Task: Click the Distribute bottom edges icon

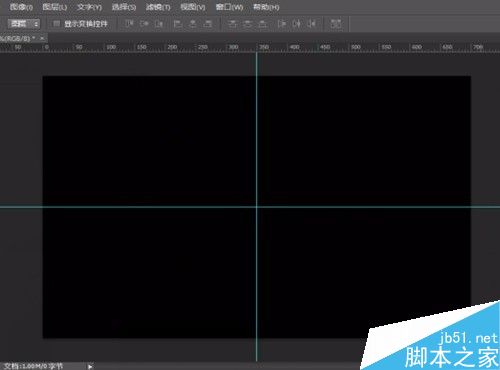Action: tap(263, 24)
